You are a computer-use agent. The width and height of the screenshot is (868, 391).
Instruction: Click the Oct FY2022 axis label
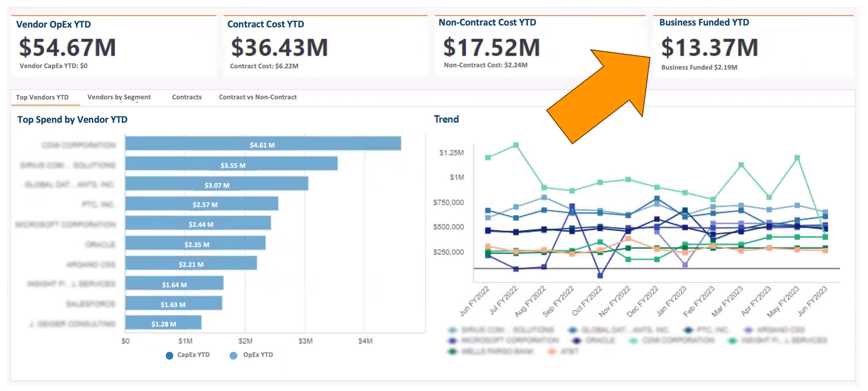[587, 301]
